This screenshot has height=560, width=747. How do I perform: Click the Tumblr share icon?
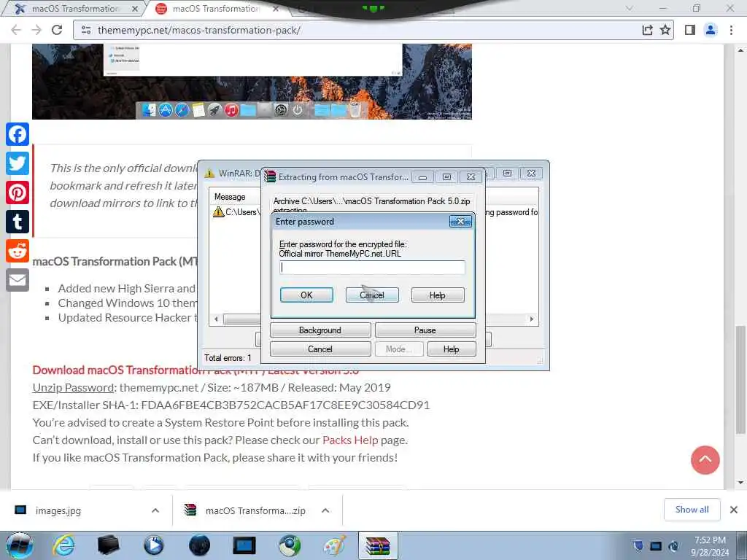click(x=18, y=222)
